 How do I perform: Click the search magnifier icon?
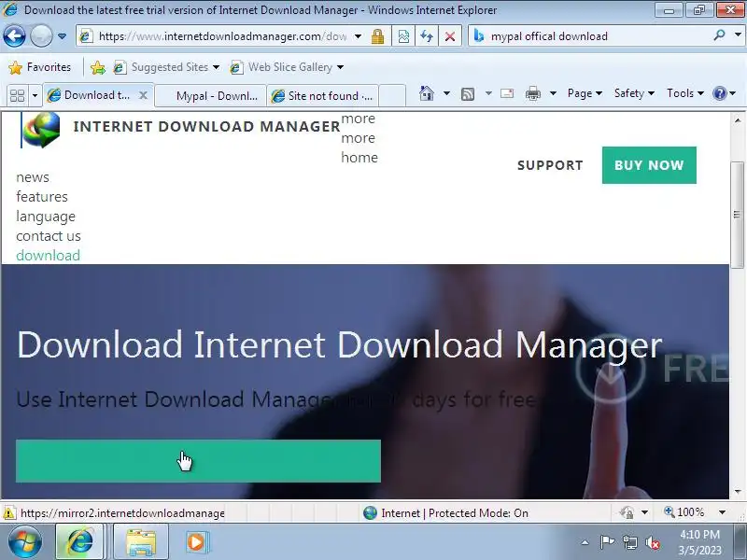[x=719, y=35]
